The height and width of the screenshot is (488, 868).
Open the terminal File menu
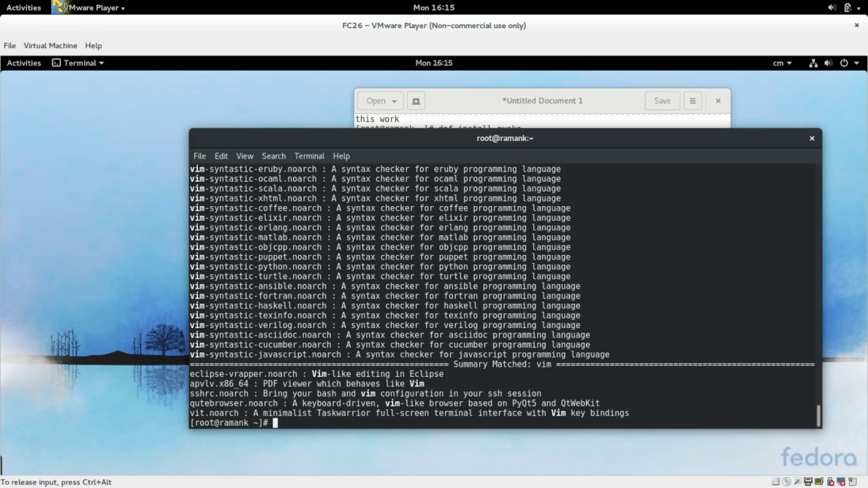199,155
